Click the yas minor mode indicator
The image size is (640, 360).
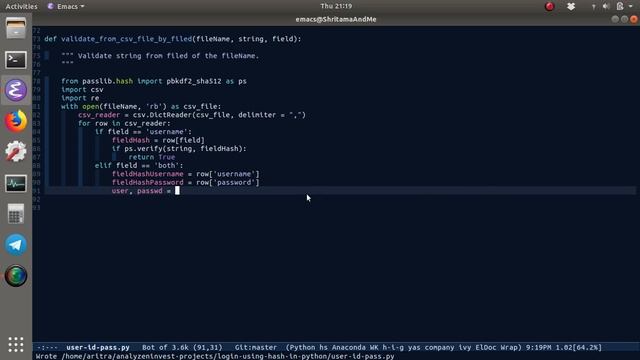coord(414,347)
